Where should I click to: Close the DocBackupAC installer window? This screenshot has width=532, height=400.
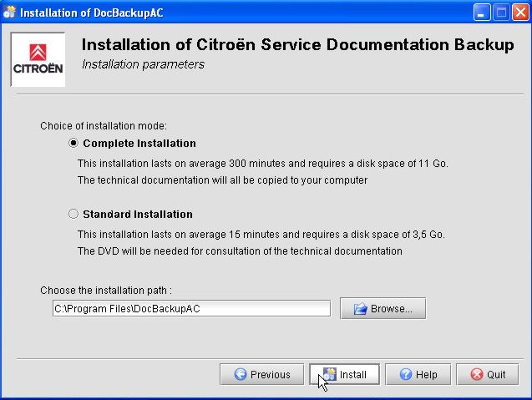(520, 13)
